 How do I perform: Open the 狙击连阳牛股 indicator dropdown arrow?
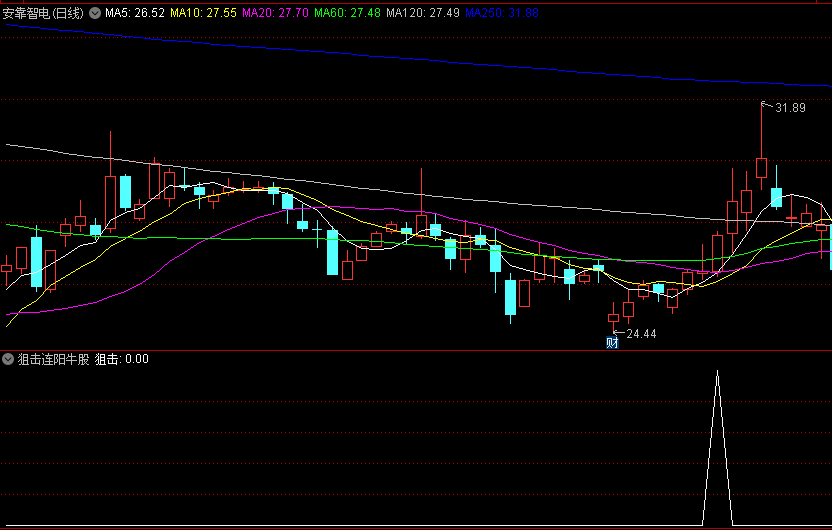point(8,359)
